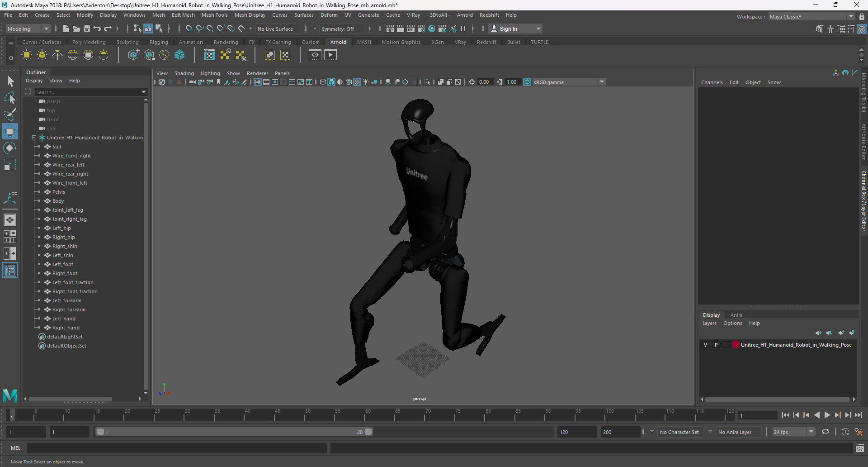Open the Workspace Maya Classic dropdown
The image size is (868, 467).
812,17
